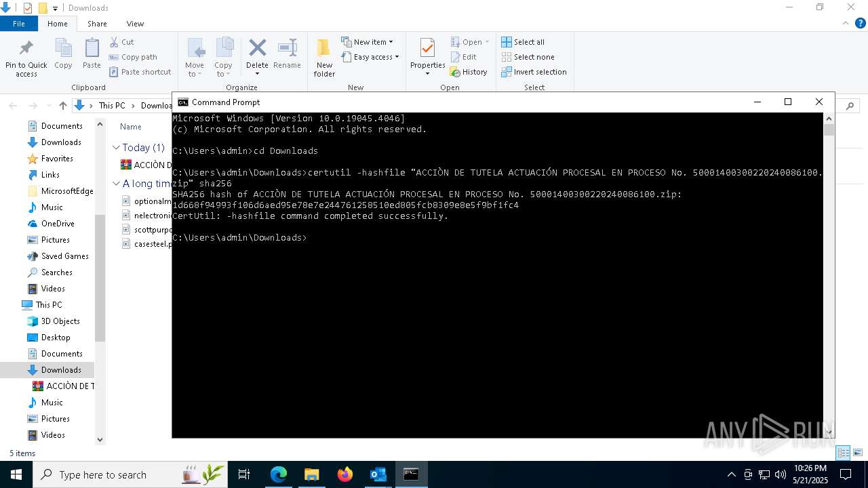Click the Windows Start button
The image size is (868, 488).
click(16, 474)
